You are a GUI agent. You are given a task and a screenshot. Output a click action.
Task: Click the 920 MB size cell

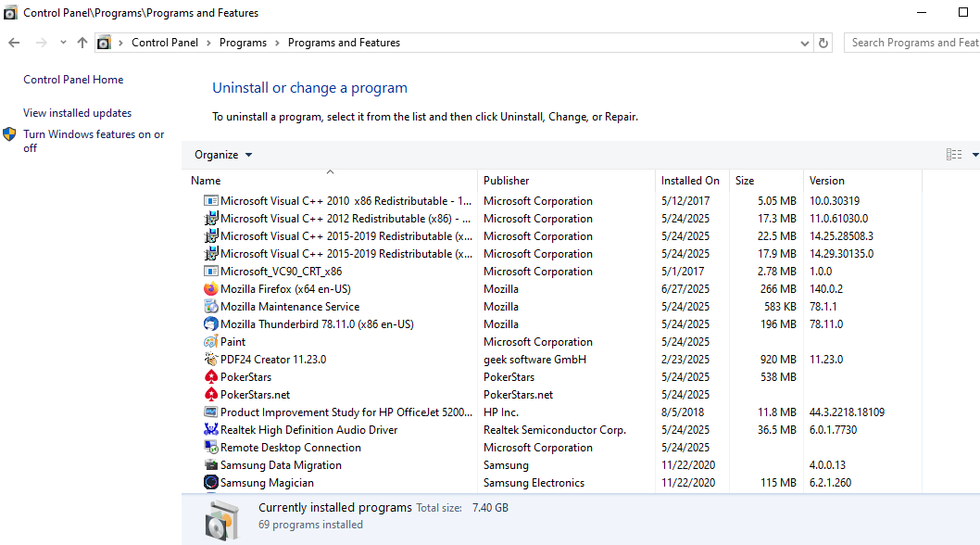coord(778,359)
